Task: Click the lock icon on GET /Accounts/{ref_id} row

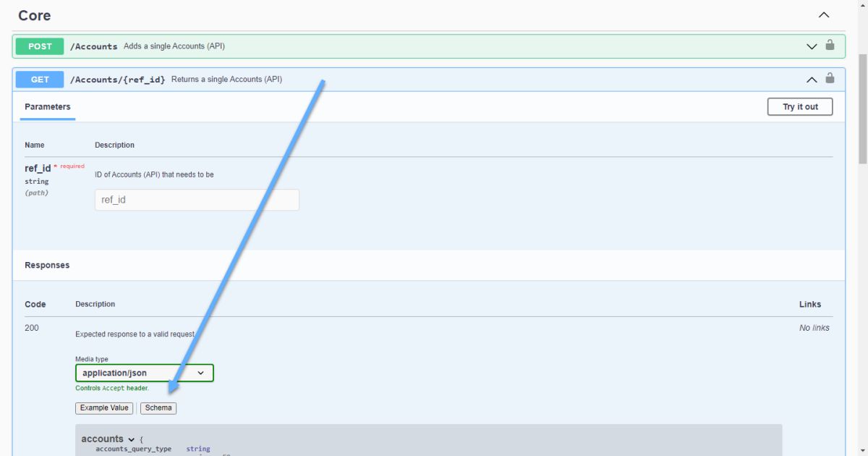Action: [x=830, y=78]
